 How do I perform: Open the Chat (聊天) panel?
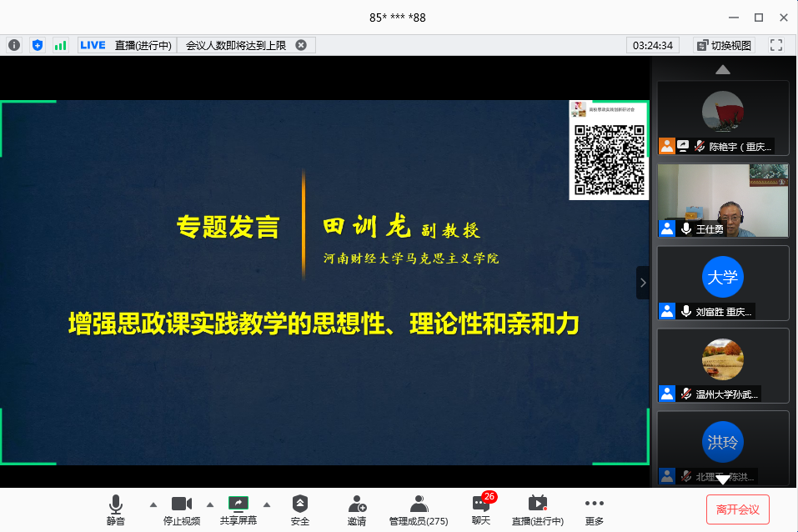[x=481, y=509]
